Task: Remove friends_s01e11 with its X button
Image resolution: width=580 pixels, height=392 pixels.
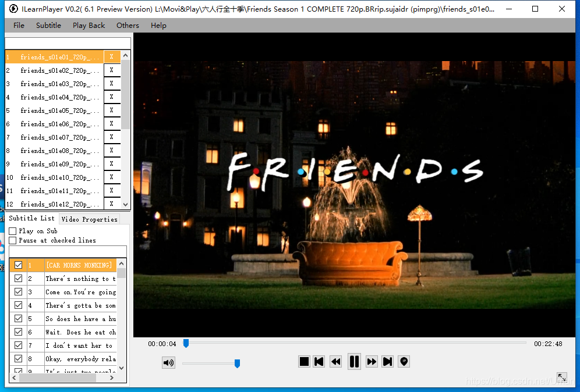Action: tap(112, 191)
